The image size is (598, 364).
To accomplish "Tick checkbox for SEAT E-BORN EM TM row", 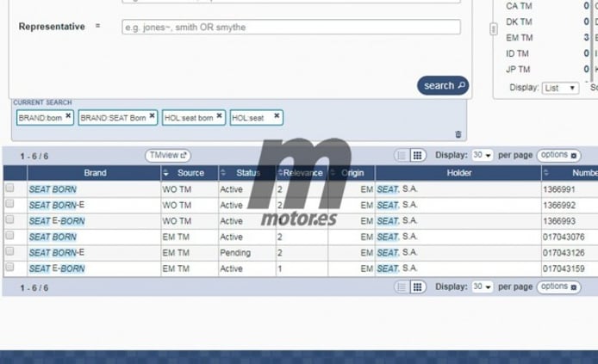I will coord(9,267).
